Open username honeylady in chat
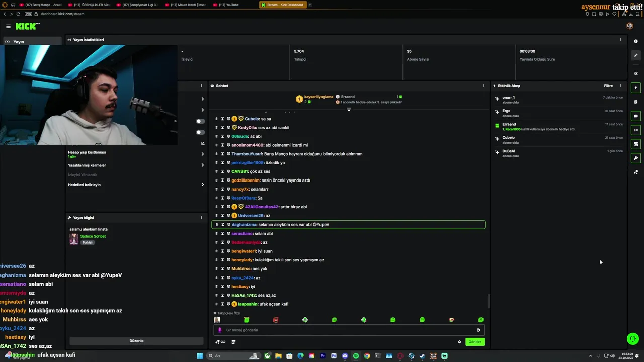Screen dimensions: 644x362 pos(242,260)
